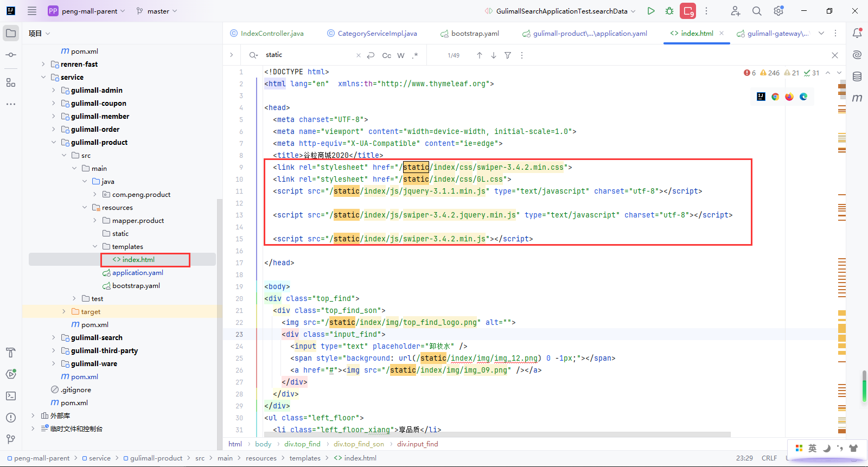Select .gitignore file in tree
This screenshot has height=467, width=868.
pyautogui.click(x=76, y=389)
